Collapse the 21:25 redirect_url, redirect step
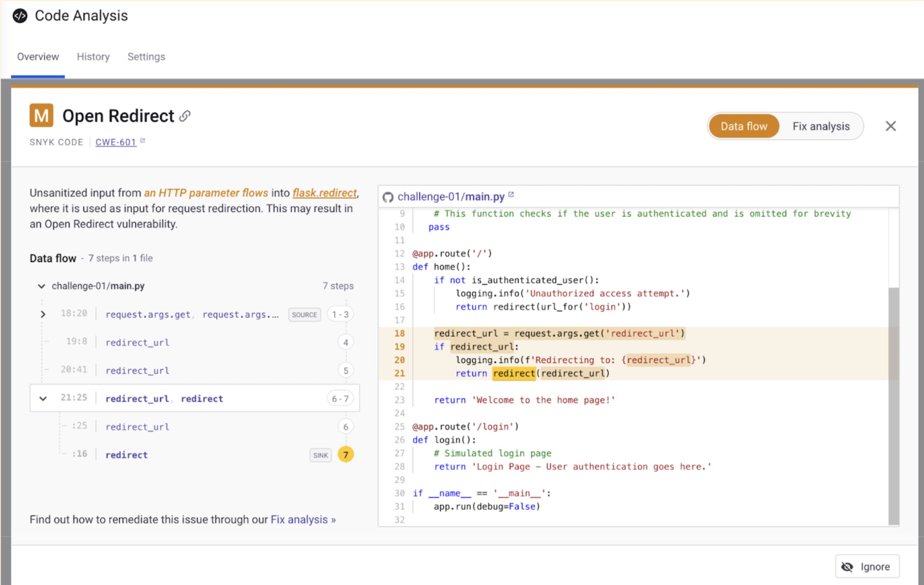Screen dimensions: 924x585 43,399
